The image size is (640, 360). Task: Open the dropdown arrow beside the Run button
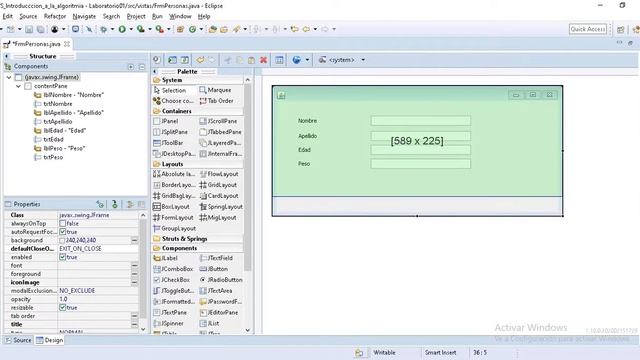[131, 29]
